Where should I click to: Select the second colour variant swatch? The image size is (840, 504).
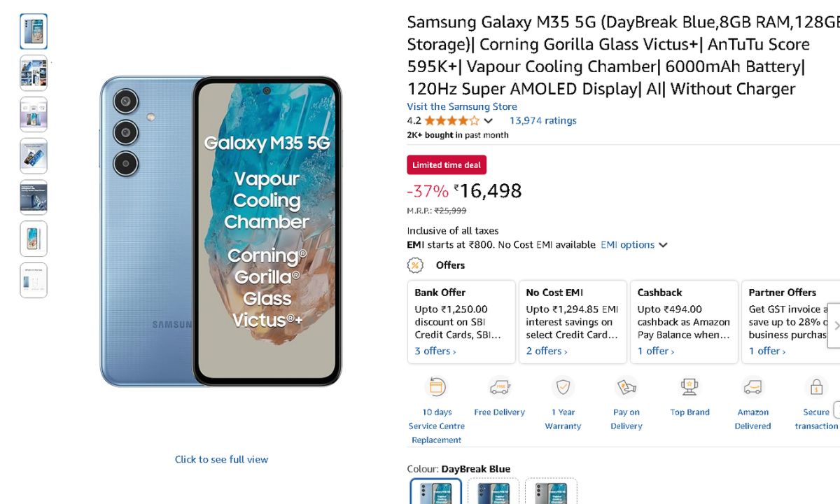click(493, 491)
